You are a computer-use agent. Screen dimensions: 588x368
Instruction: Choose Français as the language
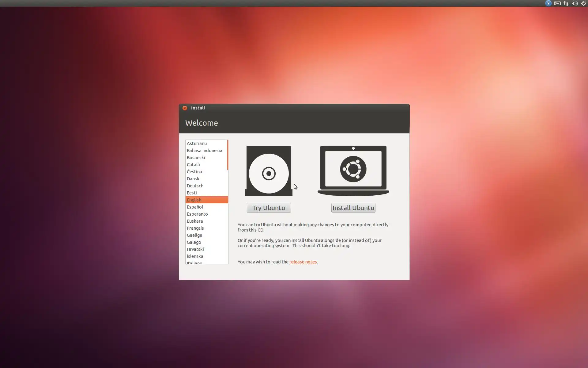(x=195, y=228)
